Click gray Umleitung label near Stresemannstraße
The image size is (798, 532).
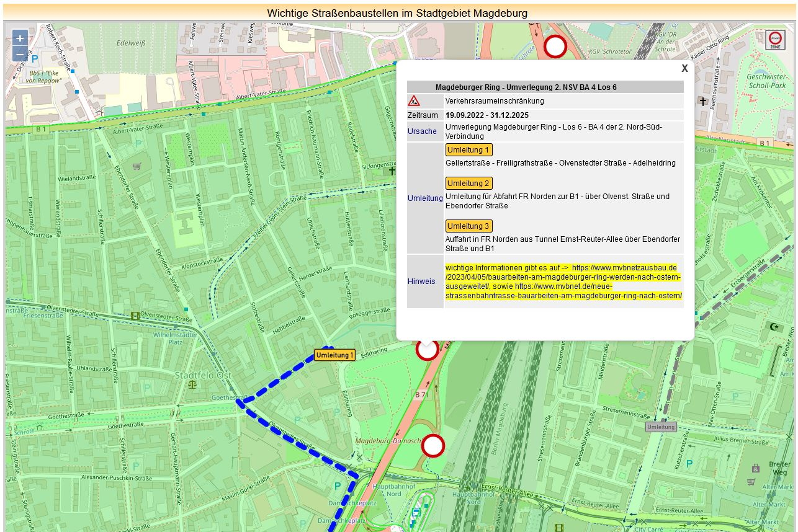click(660, 427)
